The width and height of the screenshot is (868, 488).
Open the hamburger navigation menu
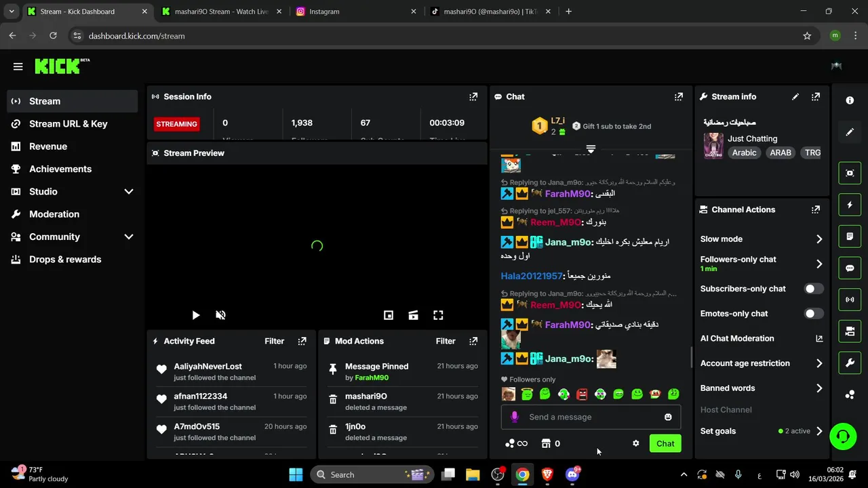click(x=18, y=66)
